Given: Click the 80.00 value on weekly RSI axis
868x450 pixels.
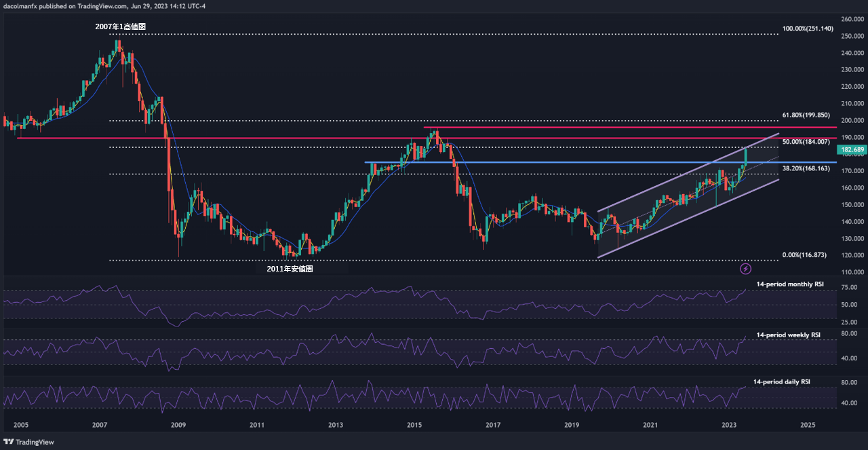Looking at the screenshot, I should pos(850,334).
